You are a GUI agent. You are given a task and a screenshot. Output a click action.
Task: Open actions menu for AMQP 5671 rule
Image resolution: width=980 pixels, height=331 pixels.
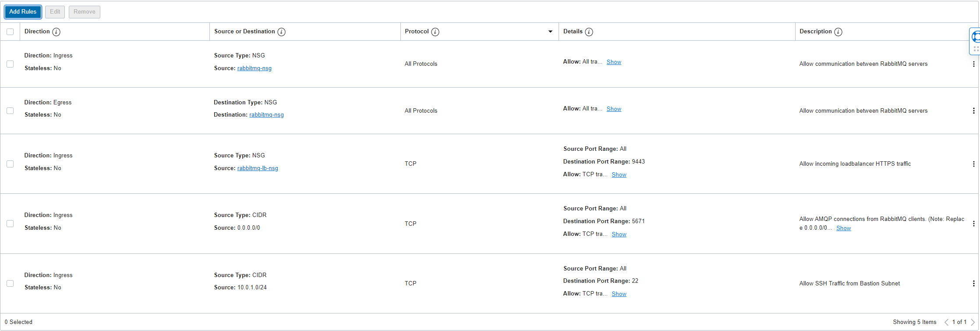click(973, 224)
